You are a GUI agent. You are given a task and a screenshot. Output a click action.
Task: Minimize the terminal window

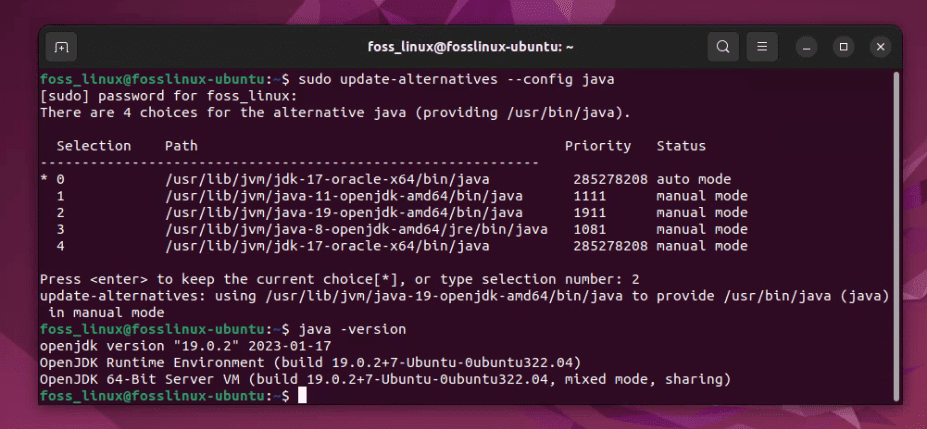point(807,47)
